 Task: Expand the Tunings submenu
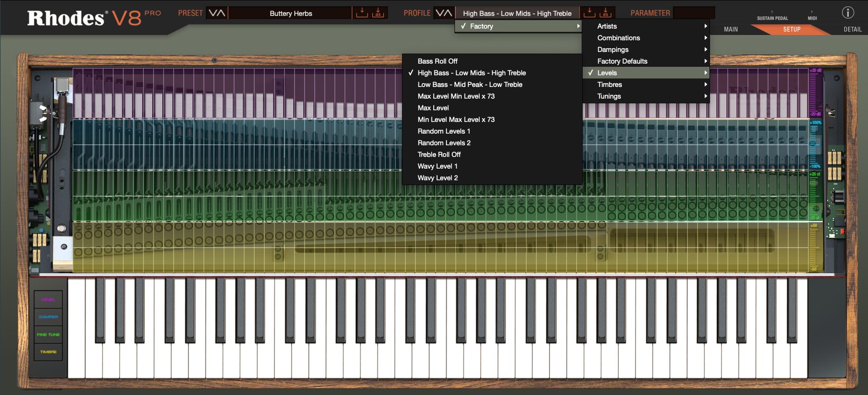coord(646,96)
